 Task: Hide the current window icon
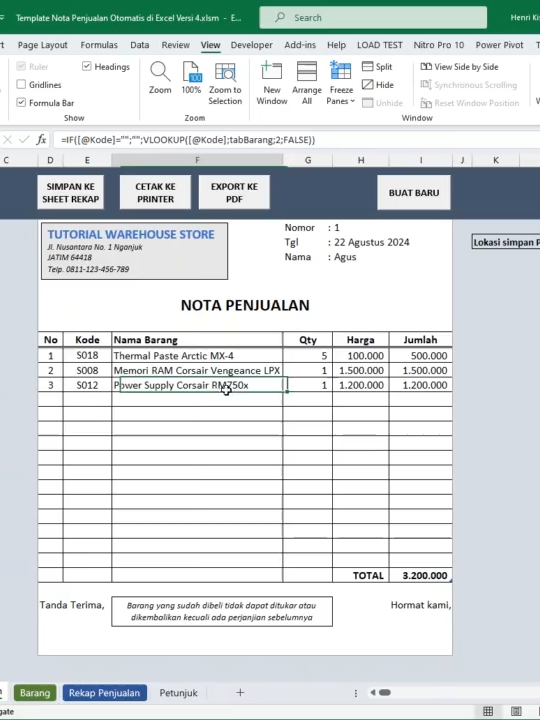[367, 84]
